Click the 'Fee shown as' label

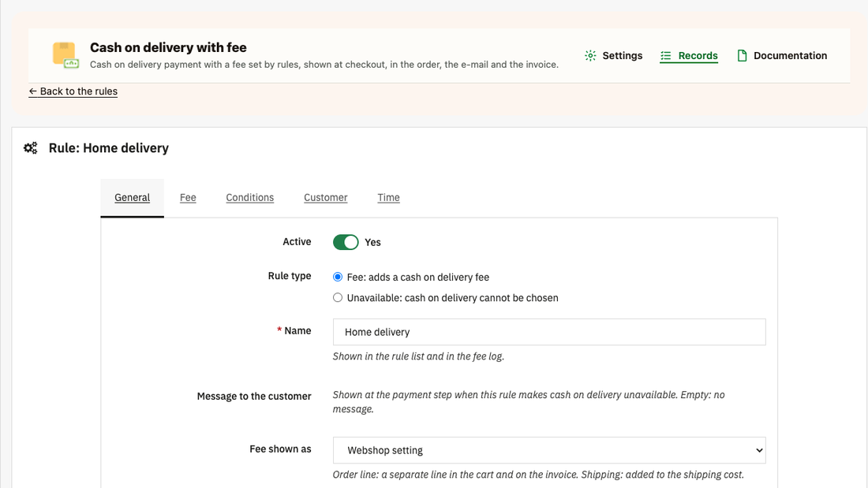[280, 449]
